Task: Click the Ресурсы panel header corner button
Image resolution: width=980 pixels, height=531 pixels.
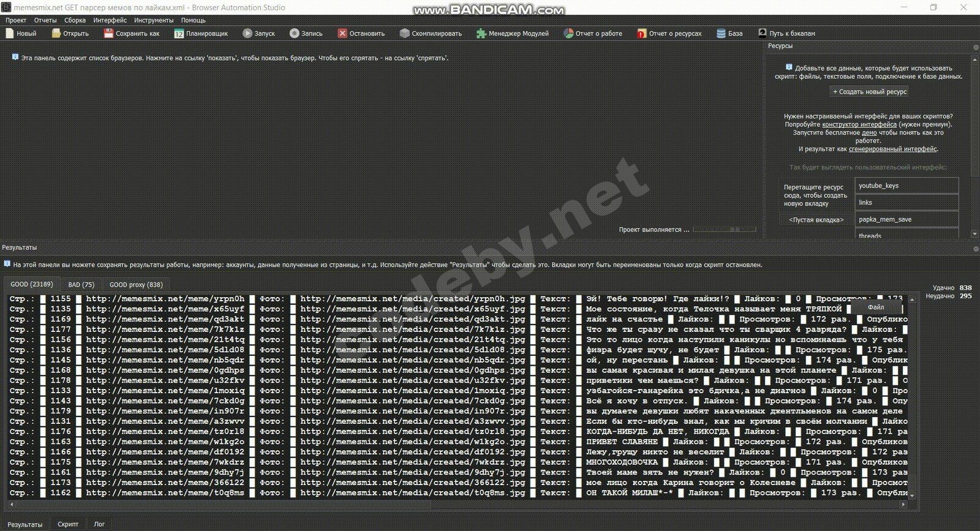Action: tap(976, 47)
